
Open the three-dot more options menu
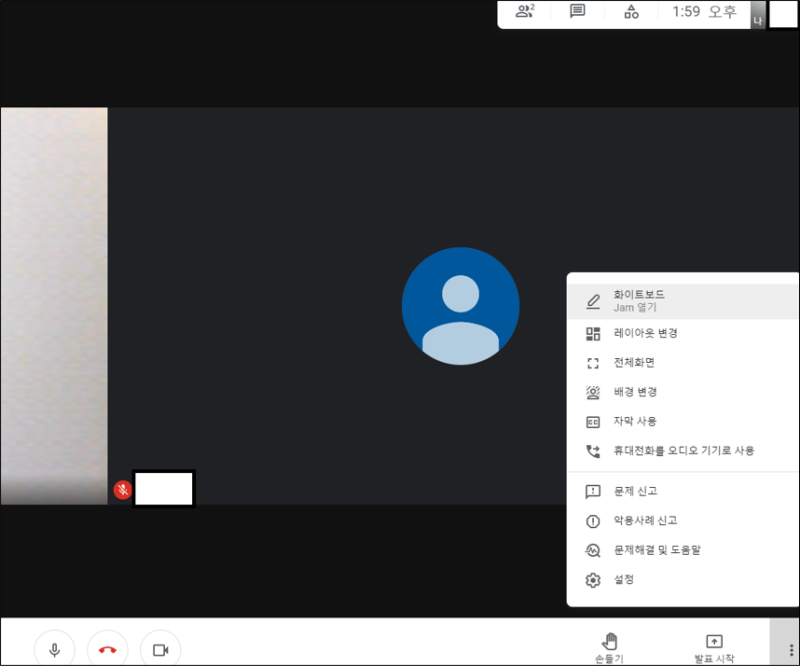coord(791,649)
